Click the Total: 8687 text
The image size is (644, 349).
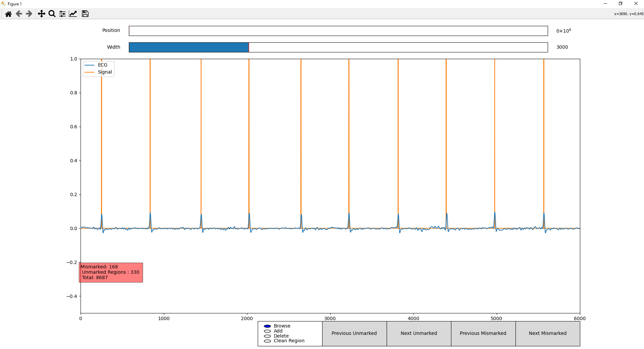pyautogui.click(x=95, y=277)
